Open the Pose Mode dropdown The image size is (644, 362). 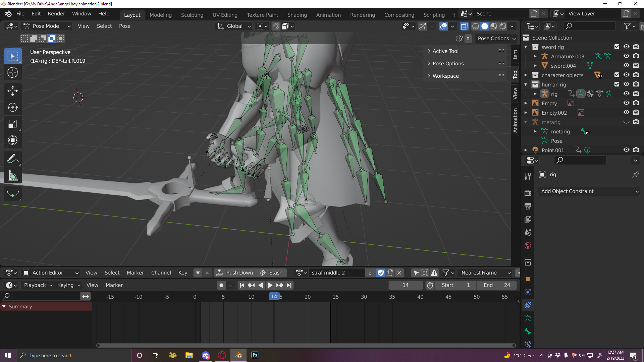tap(47, 26)
